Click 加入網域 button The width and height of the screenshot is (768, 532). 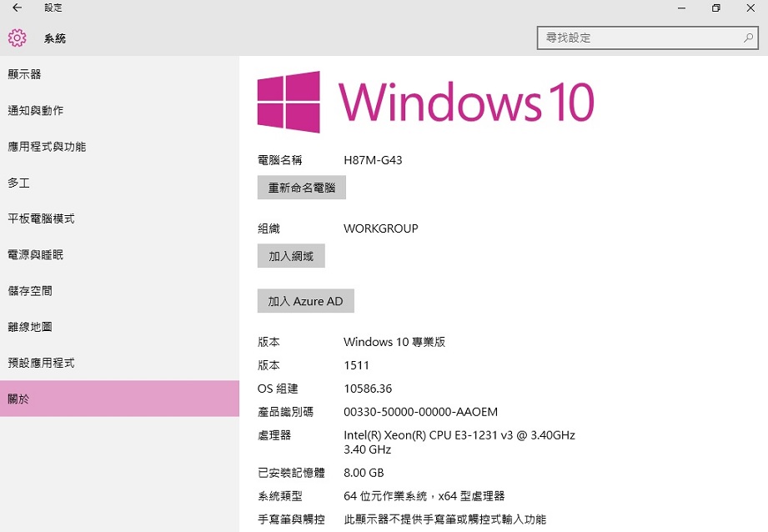click(x=291, y=256)
